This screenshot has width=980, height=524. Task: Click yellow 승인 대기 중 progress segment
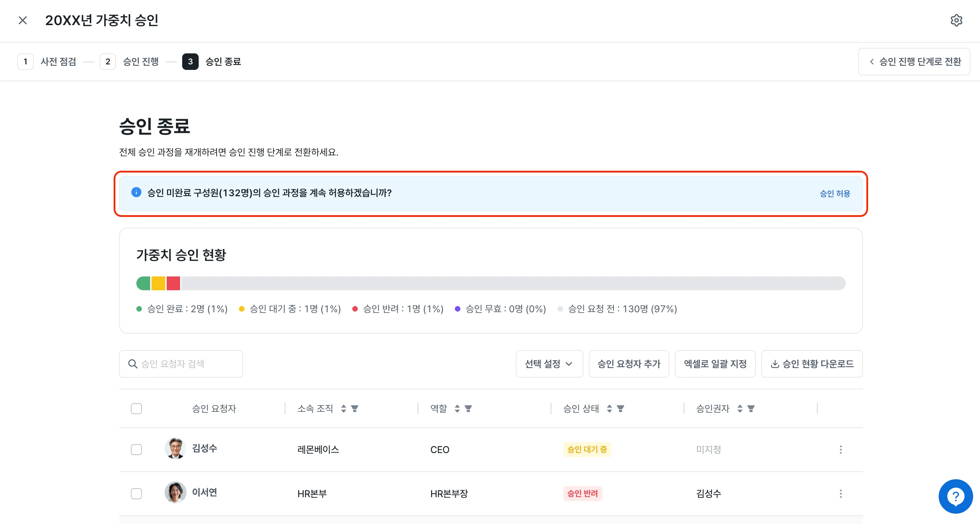pyautogui.click(x=158, y=283)
